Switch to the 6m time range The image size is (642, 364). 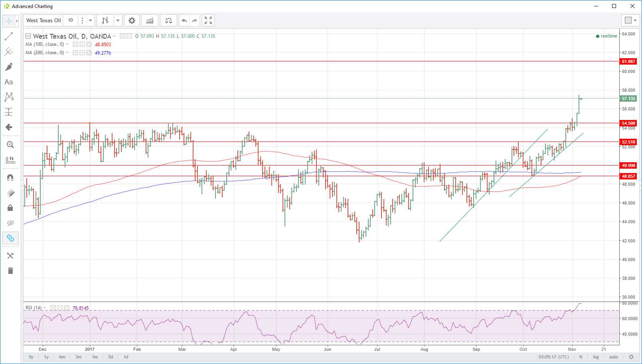click(x=62, y=357)
